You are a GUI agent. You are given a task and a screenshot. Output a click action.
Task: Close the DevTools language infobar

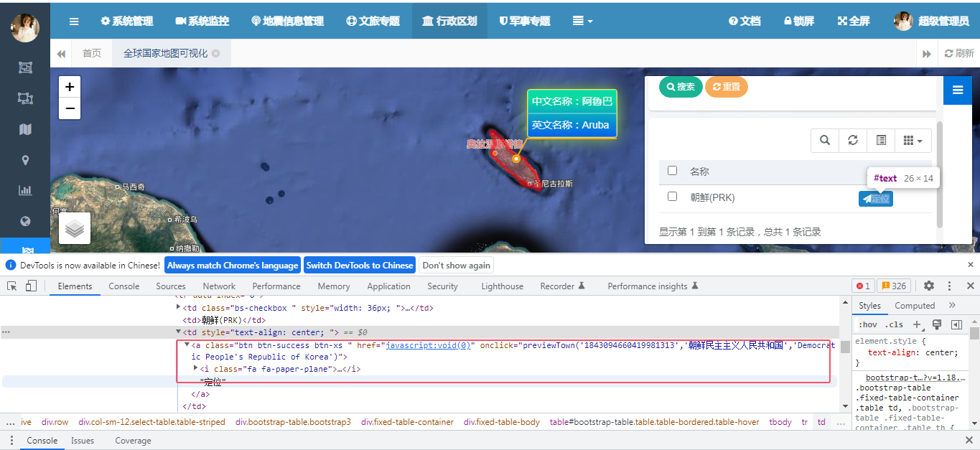(x=970, y=265)
